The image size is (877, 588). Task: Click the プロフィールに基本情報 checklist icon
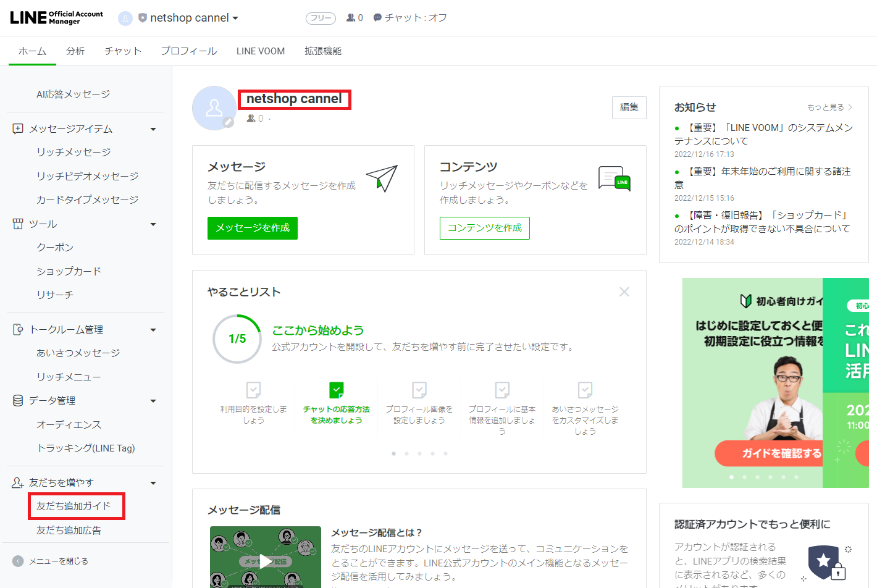click(502, 390)
